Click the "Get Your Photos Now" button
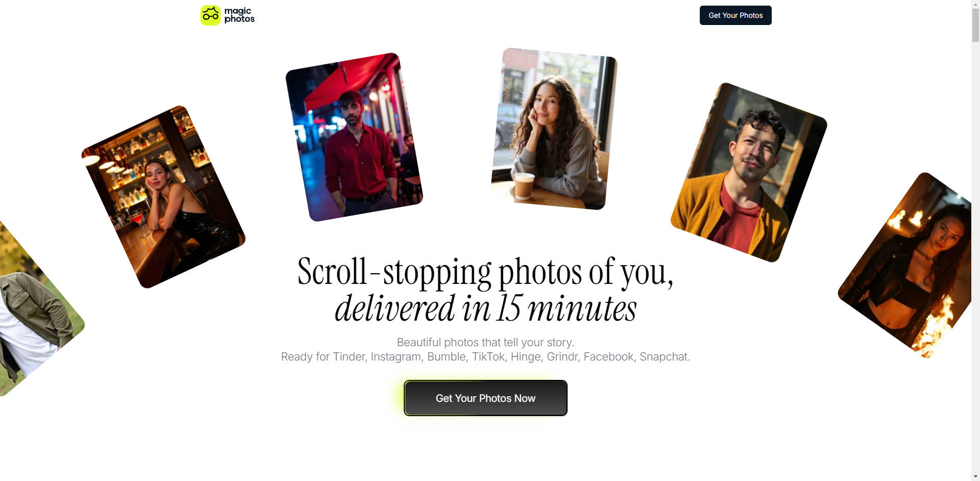Image resolution: width=980 pixels, height=481 pixels. click(x=485, y=398)
